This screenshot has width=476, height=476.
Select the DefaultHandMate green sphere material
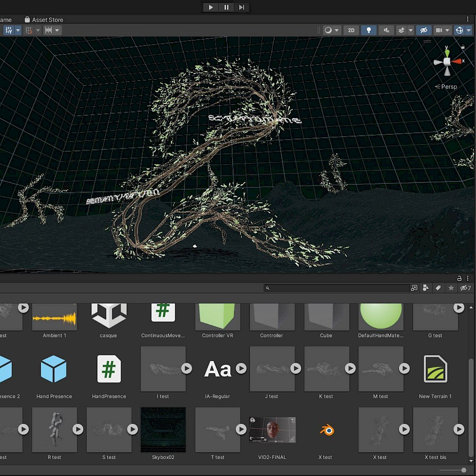click(x=381, y=317)
